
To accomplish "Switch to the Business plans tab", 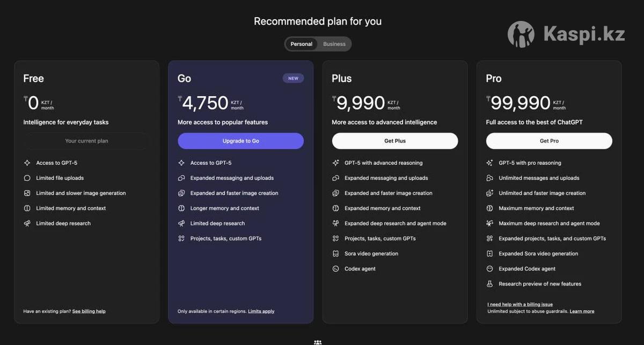I will pos(334,44).
